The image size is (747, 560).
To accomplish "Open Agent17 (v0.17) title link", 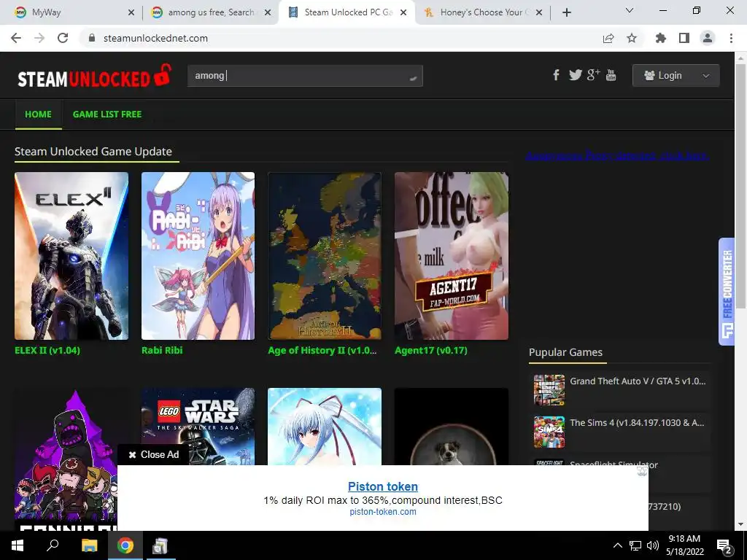I will click(x=431, y=351).
